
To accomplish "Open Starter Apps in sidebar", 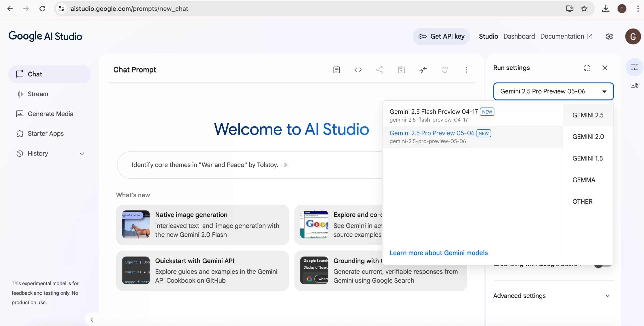I will pyautogui.click(x=50, y=134).
